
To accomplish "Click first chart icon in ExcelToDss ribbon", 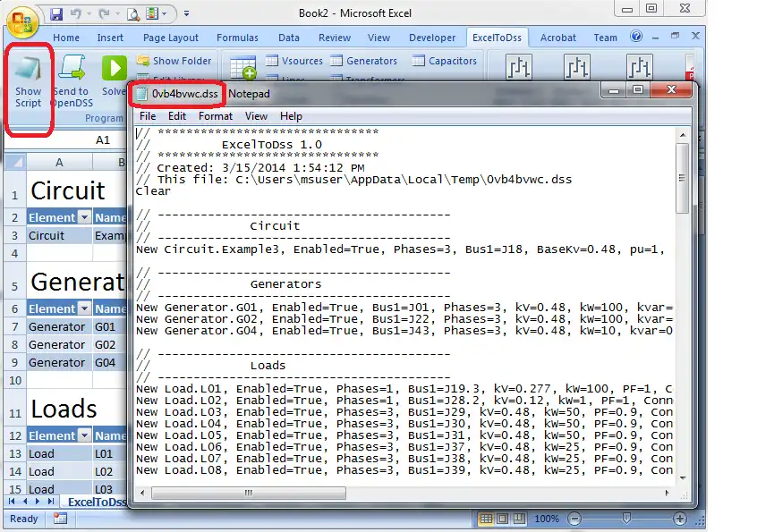I will 518,67.
